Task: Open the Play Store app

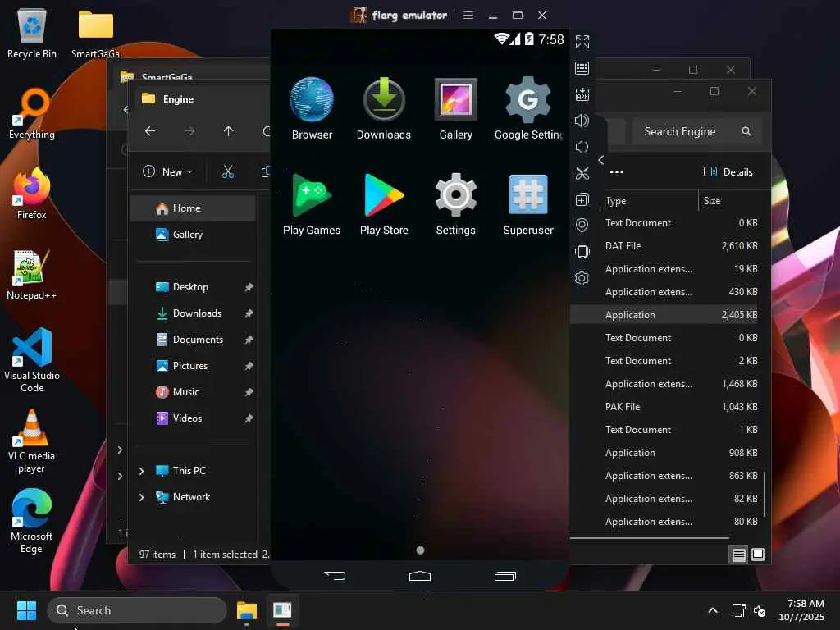Action: (384, 204)
